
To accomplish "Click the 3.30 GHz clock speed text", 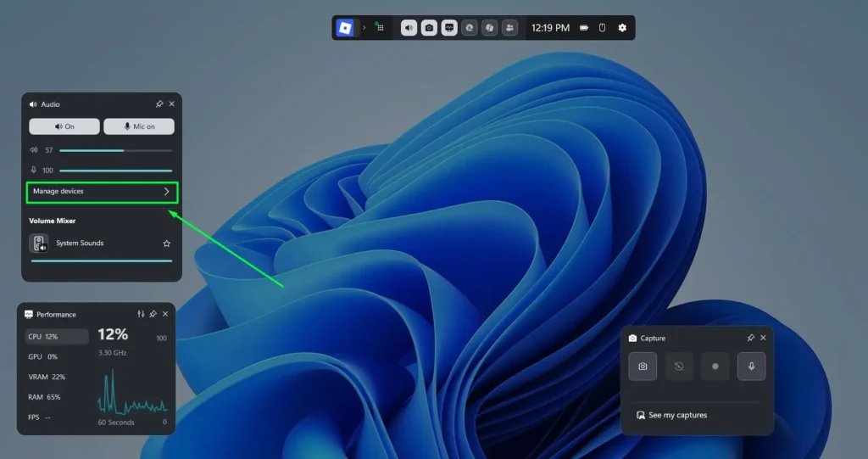I will (113, 353).
